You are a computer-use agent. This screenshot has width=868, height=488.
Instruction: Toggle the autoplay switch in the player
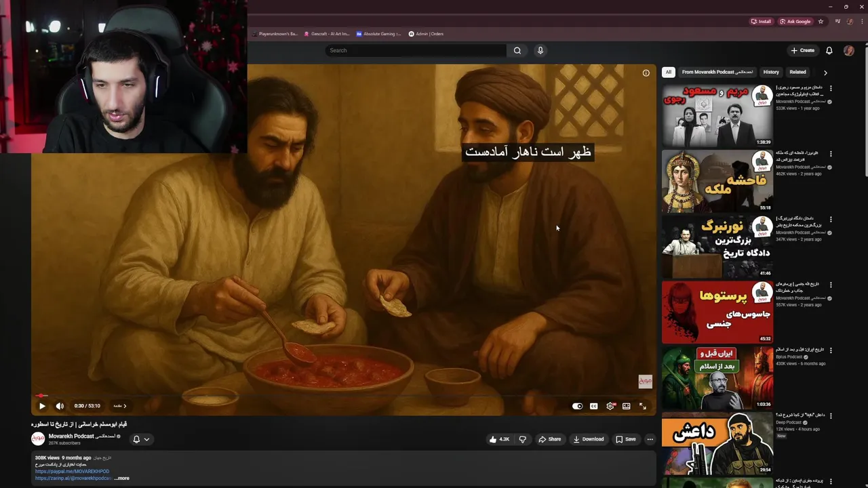577,406
